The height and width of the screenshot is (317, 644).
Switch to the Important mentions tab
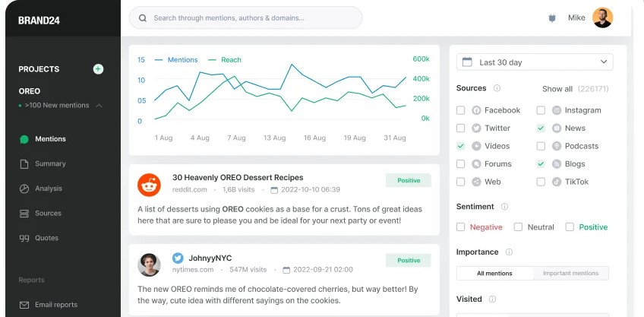(x=570, y=273)
